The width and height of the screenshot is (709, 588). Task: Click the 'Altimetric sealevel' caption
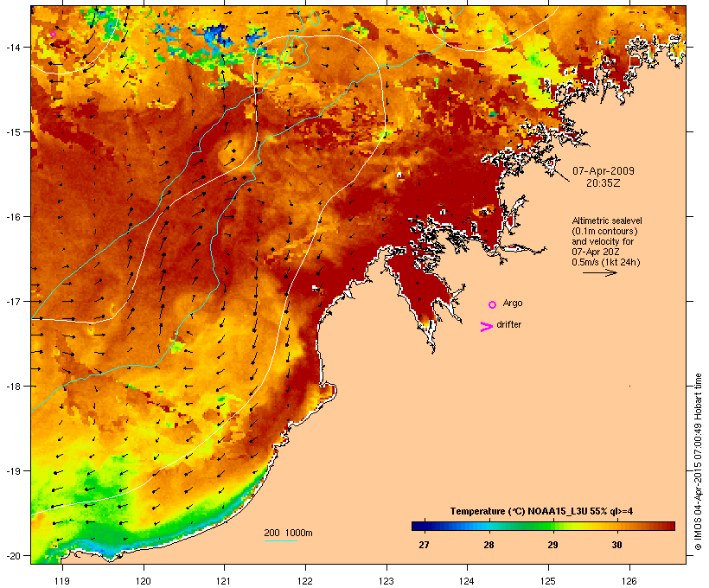(x=607, y=220)
